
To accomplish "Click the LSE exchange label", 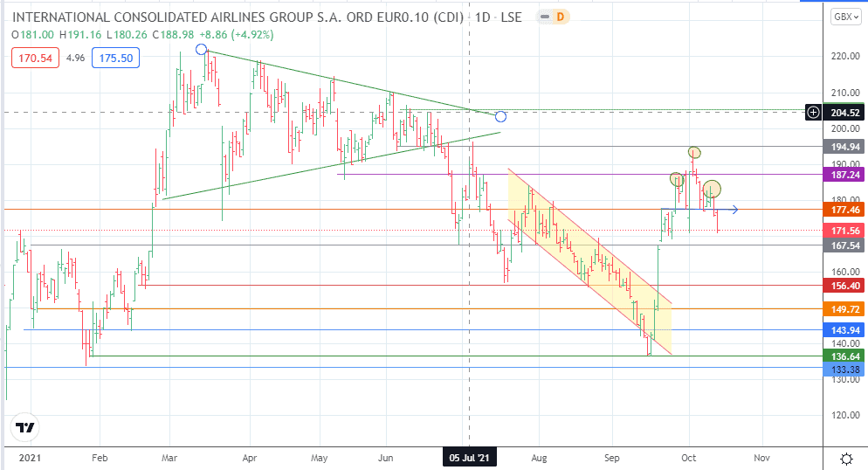I will click(x=512, y=17).
